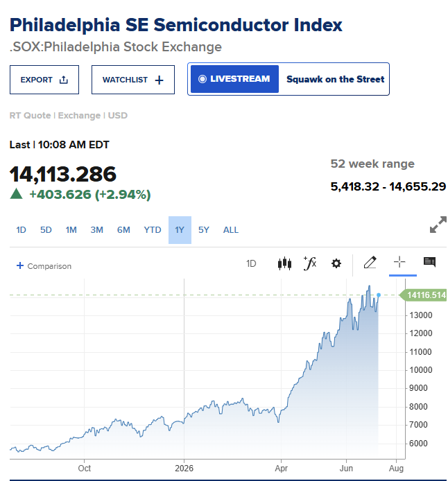The height and width of the screenshot is (481, 448).
Task: Open chart settings gear
Action: [336, 263]
